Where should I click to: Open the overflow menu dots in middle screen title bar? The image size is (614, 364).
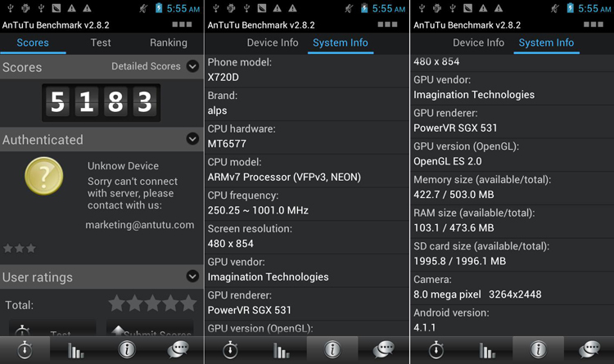click(x=388, y=25)
